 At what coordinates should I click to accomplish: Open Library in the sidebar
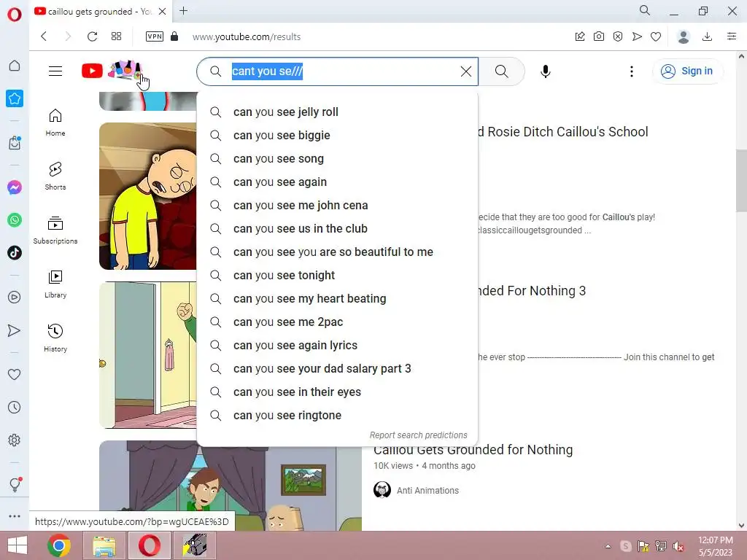tap(55, 284)
